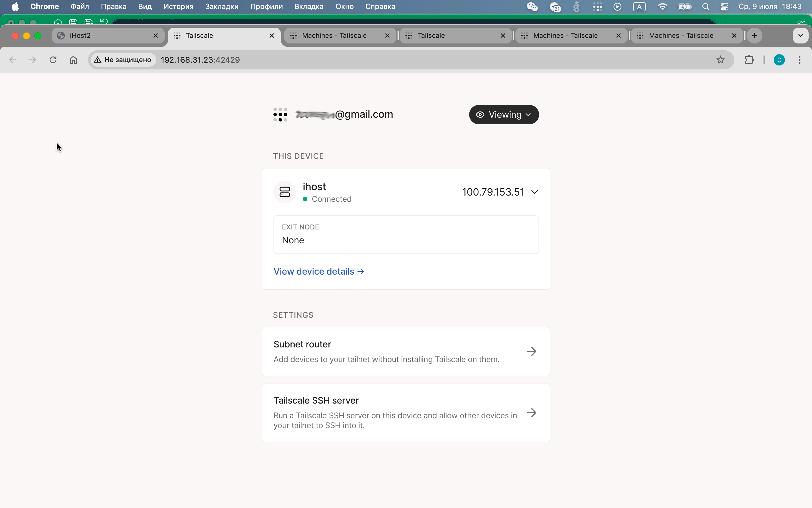Click the ihost device name

pos(314,187)
